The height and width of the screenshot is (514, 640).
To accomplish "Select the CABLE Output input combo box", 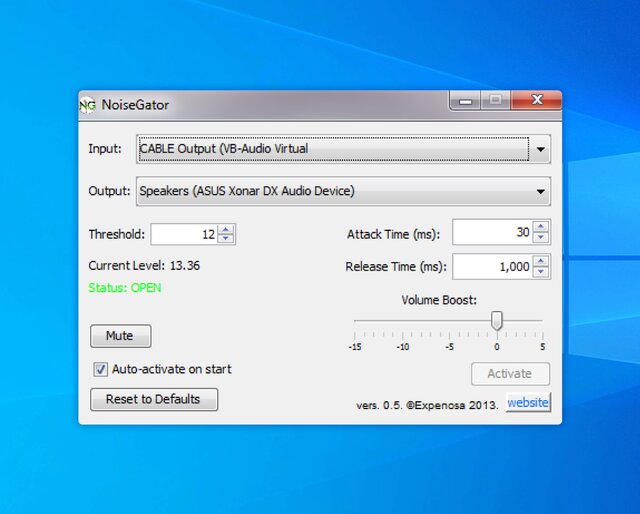I will (343, 149).
